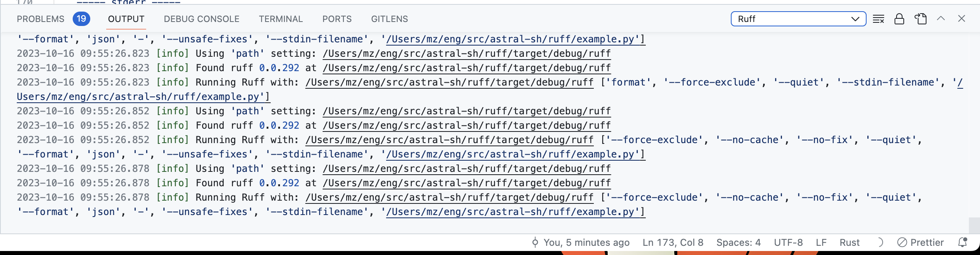Click the GitLens 'You, 5 minutes ago' blame

[587, 242]
